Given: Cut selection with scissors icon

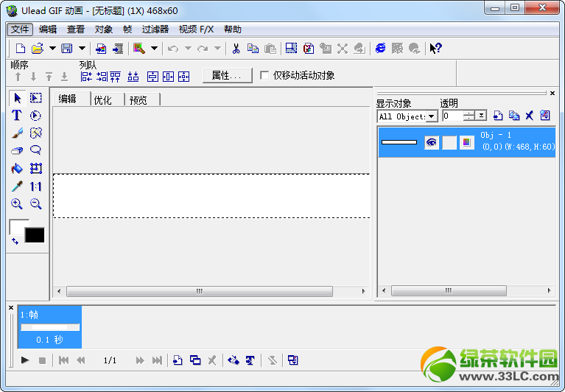Looking at the screenshot, I should (236, 48).
